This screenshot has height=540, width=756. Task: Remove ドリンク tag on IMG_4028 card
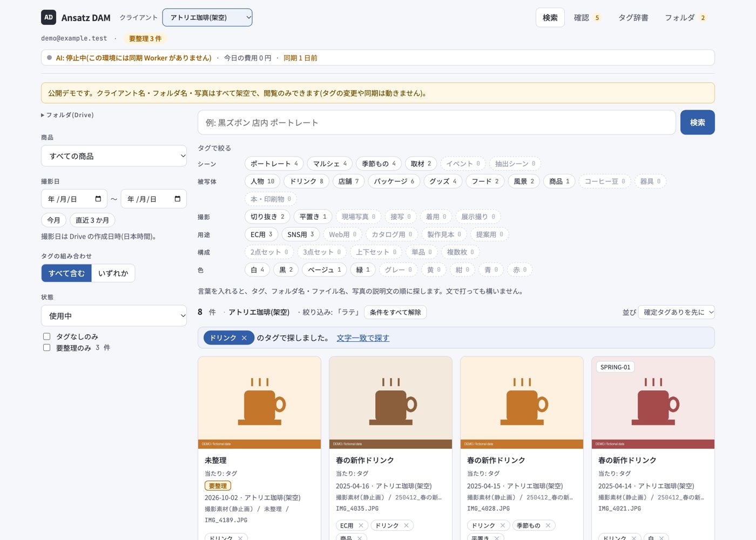pos(502,525)
